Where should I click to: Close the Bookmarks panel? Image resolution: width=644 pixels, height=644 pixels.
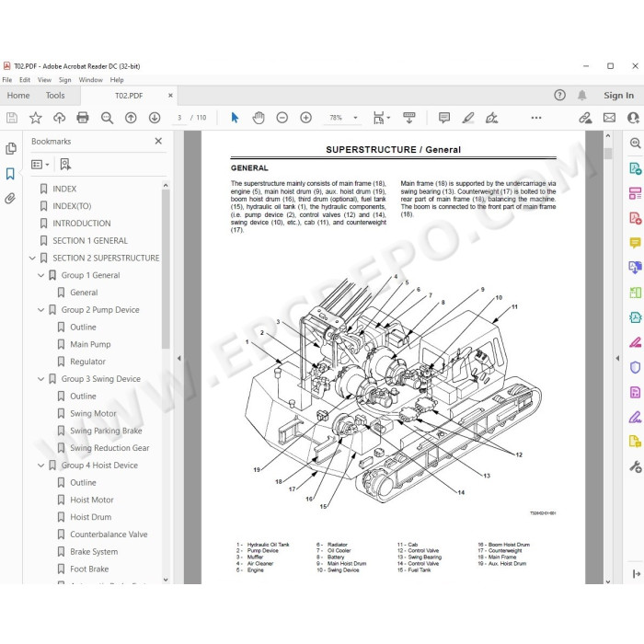point(158,142)
